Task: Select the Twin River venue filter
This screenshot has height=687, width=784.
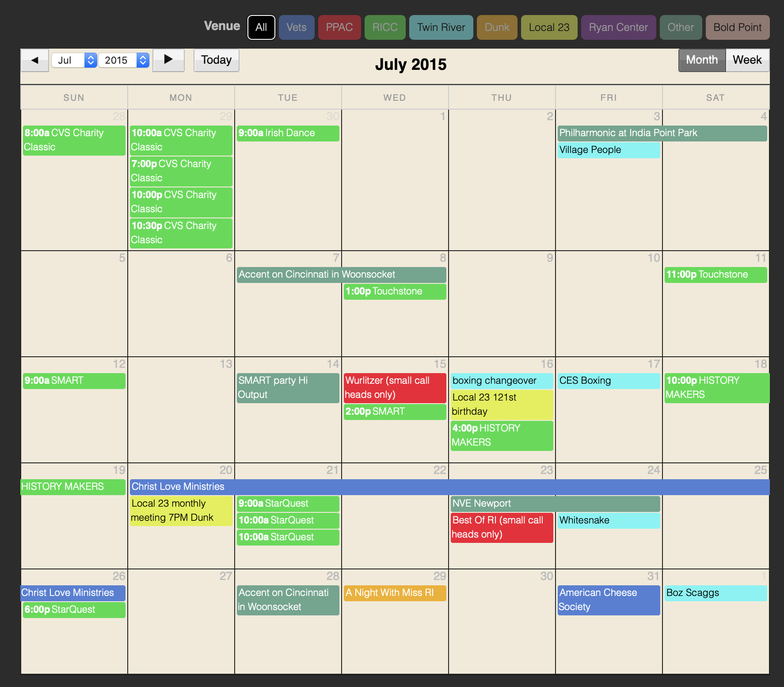Action: [441, 27]
